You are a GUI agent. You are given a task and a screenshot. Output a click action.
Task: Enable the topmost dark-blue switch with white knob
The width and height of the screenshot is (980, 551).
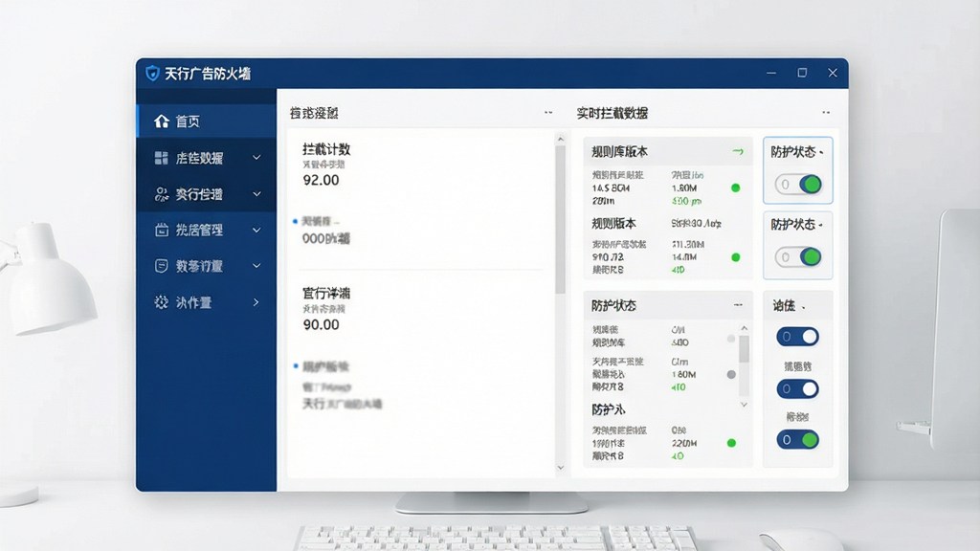point(797,337)
